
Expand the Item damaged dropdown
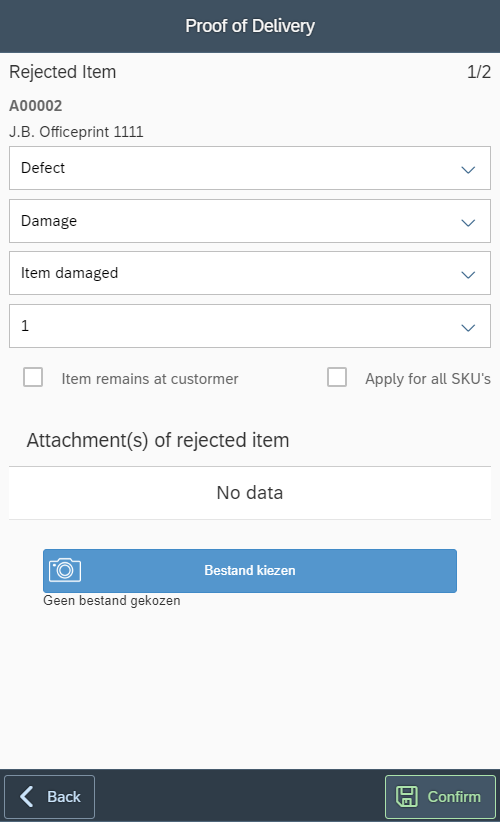pyautogui.click(x=250, y=273)
